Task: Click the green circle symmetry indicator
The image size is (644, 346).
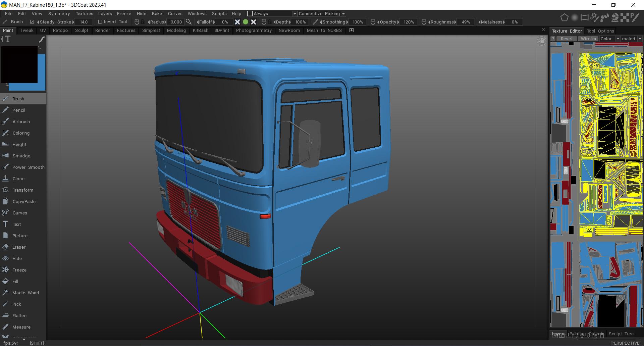Action: 246,22
